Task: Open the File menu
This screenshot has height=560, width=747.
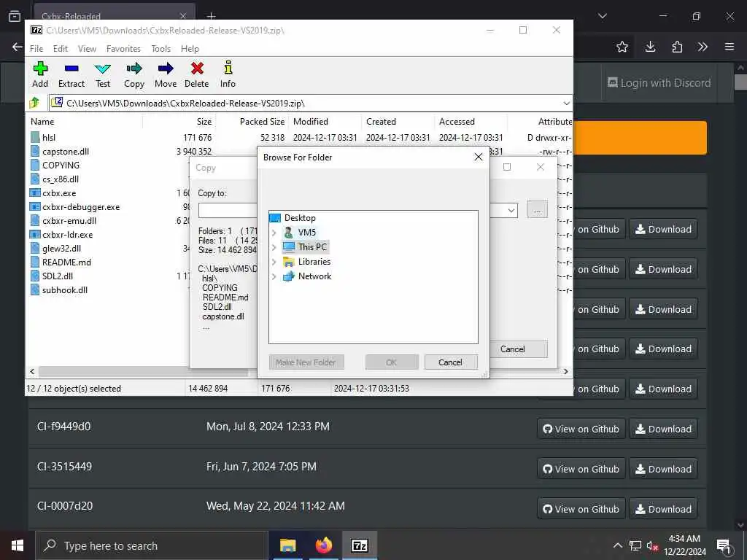Action: [36, 49]
